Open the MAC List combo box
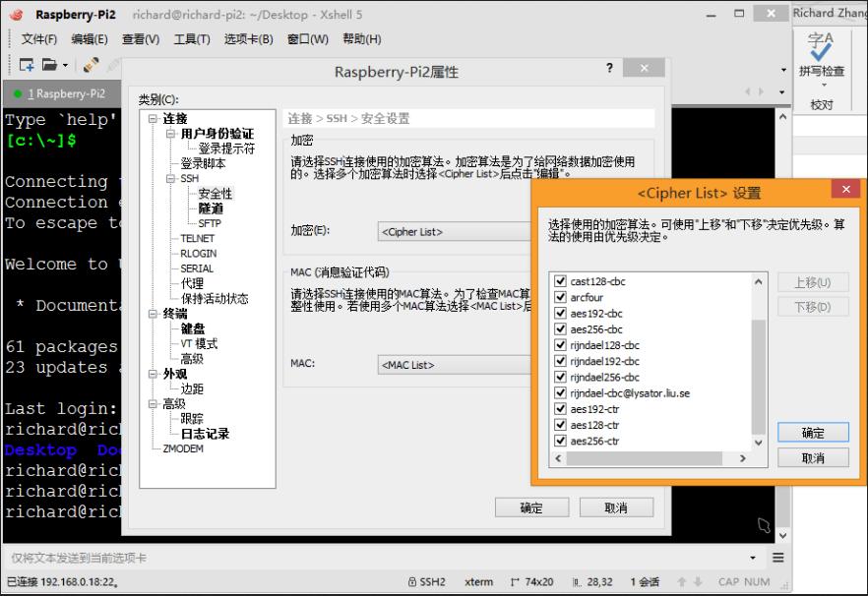 pos(454,365)
